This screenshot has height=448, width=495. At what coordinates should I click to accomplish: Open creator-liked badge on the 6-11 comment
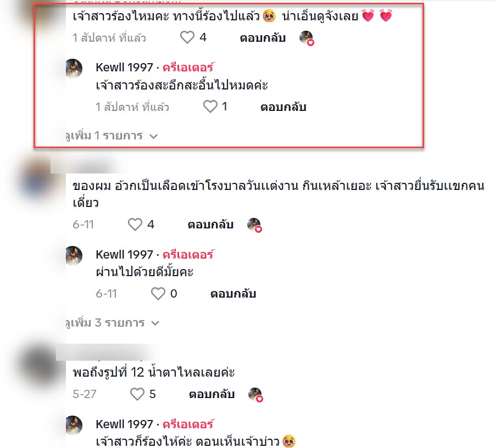[254, 225]
